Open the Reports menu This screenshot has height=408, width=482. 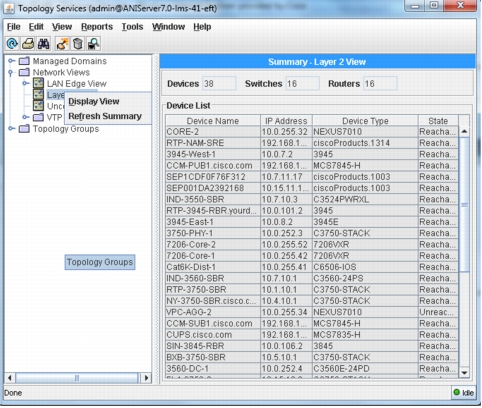tap(97, 27)
